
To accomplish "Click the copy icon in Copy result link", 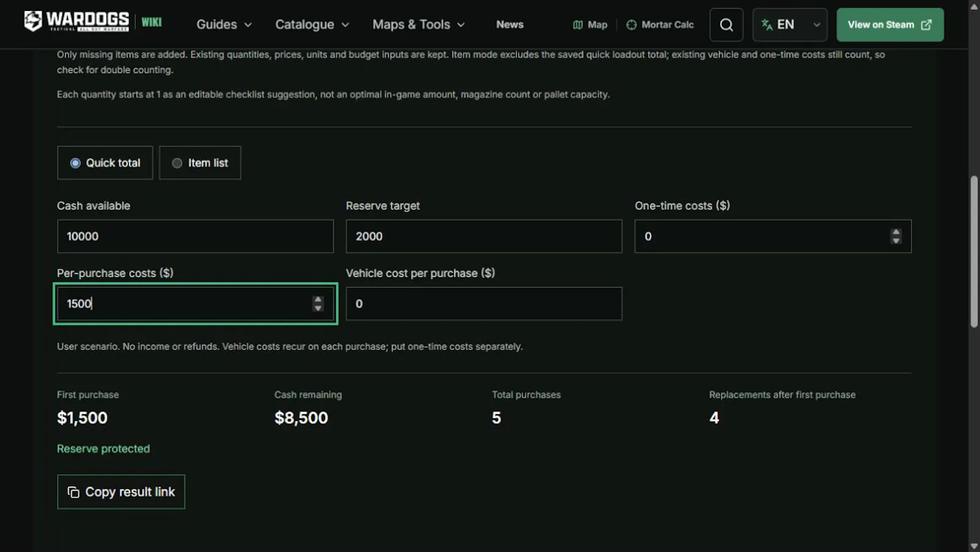I will [x=73, y=492].
